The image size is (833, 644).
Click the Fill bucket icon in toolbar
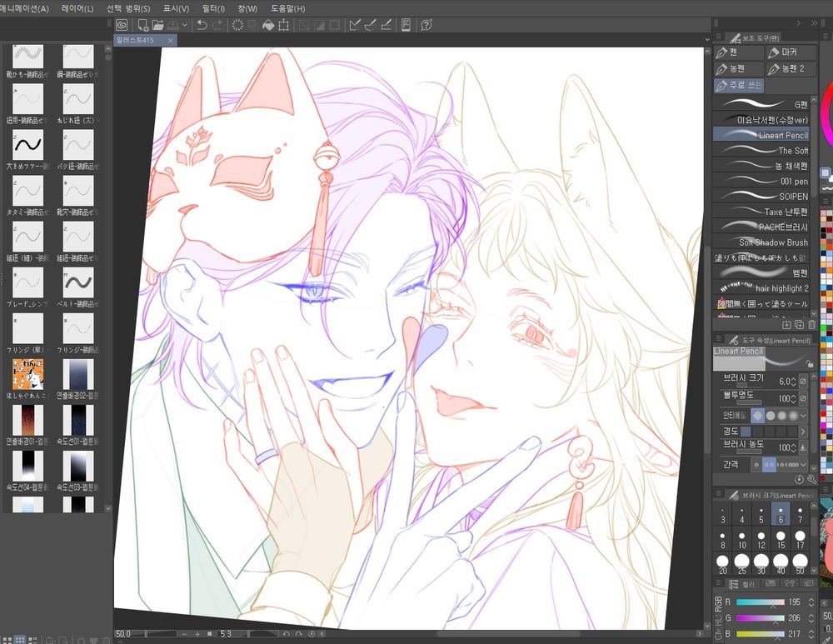click(268, 25)
